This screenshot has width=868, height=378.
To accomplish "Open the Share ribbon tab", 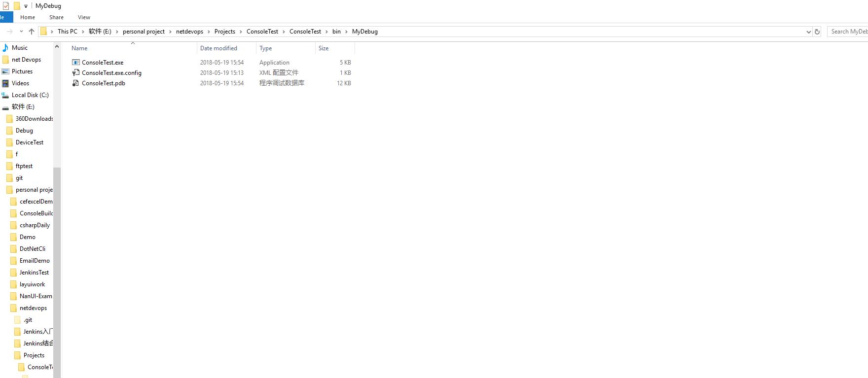I will pos(56,17).
